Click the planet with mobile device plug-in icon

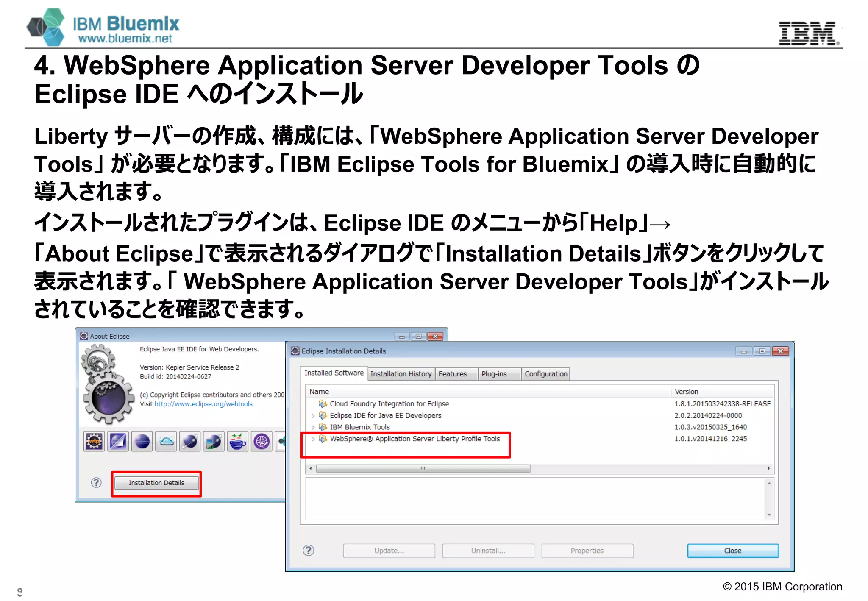(x=214, y=442)
